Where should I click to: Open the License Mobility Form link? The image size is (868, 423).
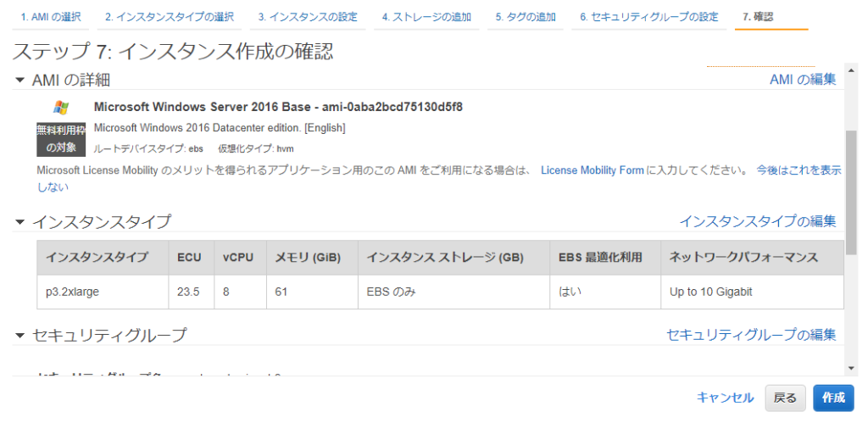(592, 170)
